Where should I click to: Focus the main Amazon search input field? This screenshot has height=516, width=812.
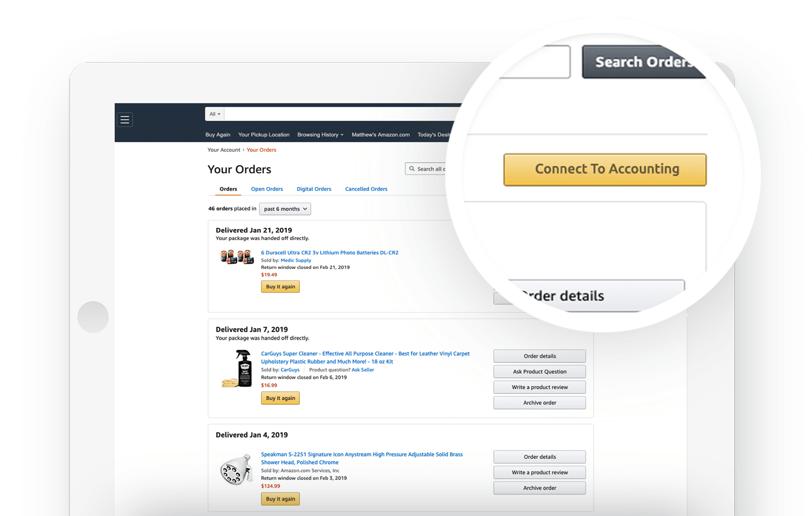coord(342,114)
